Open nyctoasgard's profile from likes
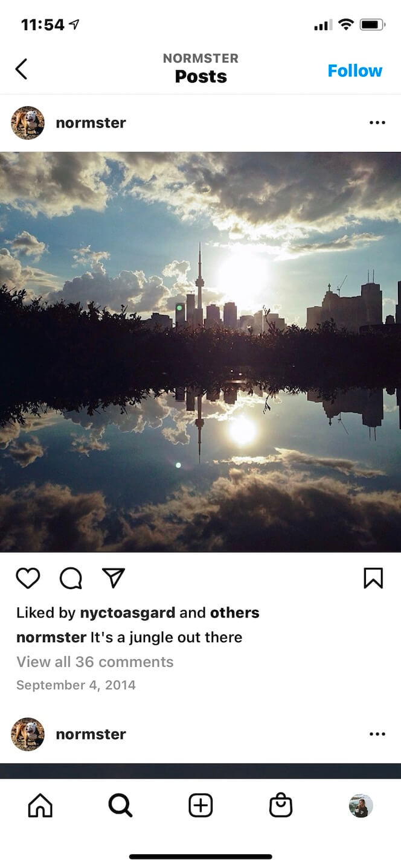401x868 pixels. 127,613
